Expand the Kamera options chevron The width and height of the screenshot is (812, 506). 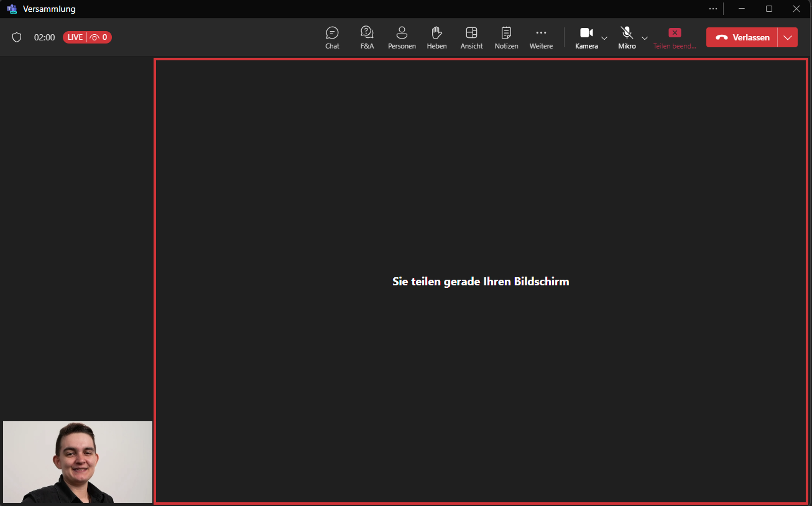pyautogui.click(x=604, y=38)
